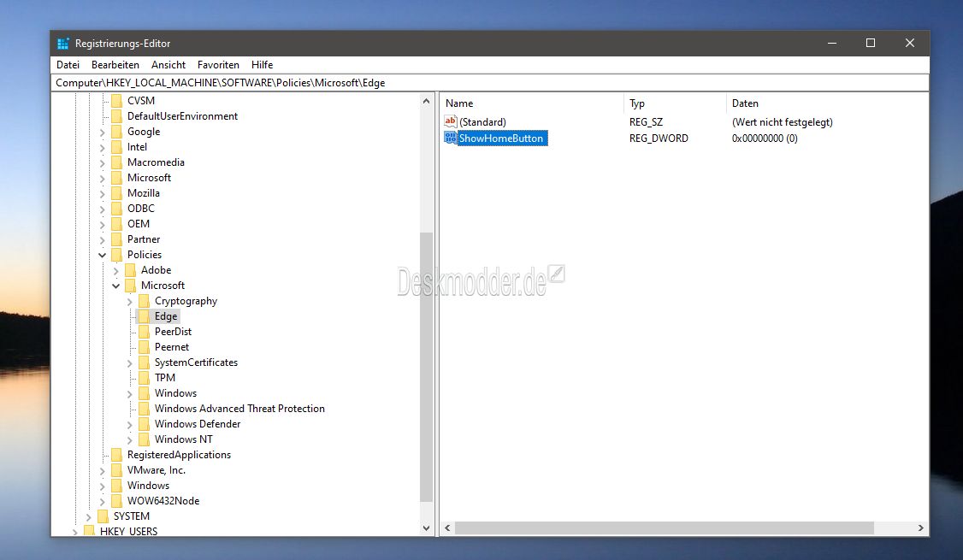This screenshot has width=963, height=560.
Task: Expand the Adobe key
Action: (x=115, y=270)
